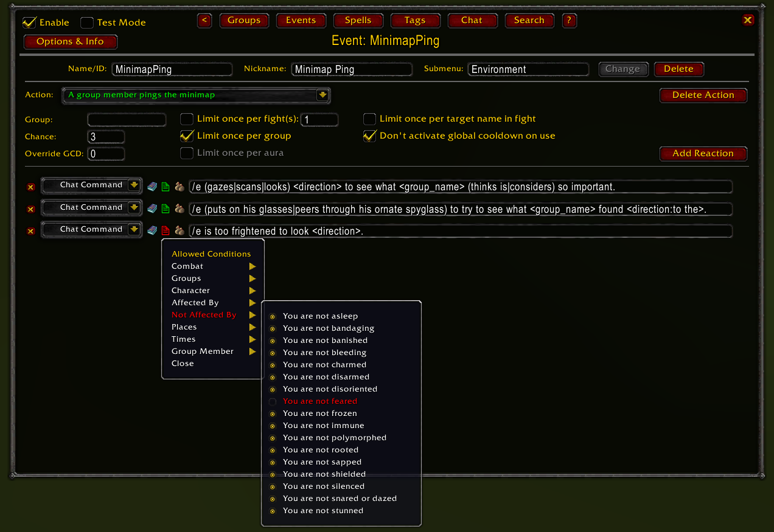Viewport: 774px width, 532px height.
Task: Check the Test Mode box
Action: (x=87, y=22)
